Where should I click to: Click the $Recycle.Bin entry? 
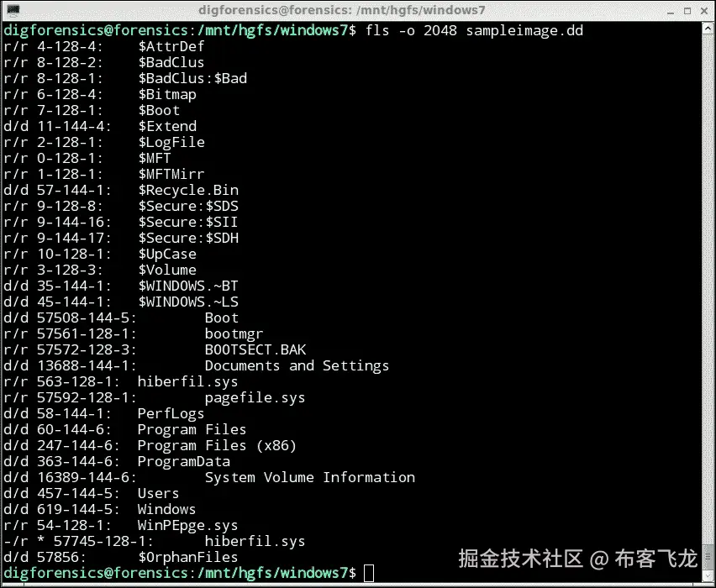[188, 191]
